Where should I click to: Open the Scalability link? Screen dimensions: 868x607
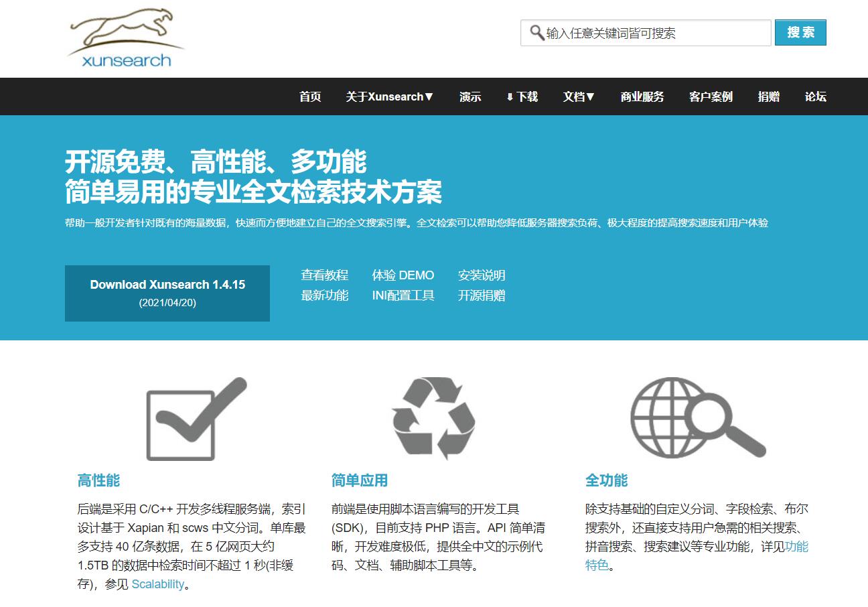coord(158,584)
